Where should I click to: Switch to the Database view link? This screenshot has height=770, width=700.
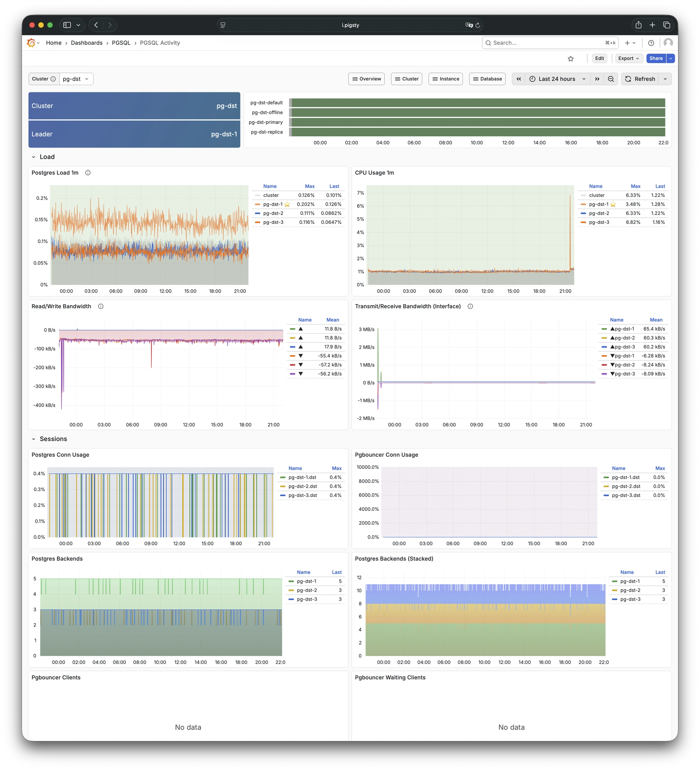(x=487, y=79)
